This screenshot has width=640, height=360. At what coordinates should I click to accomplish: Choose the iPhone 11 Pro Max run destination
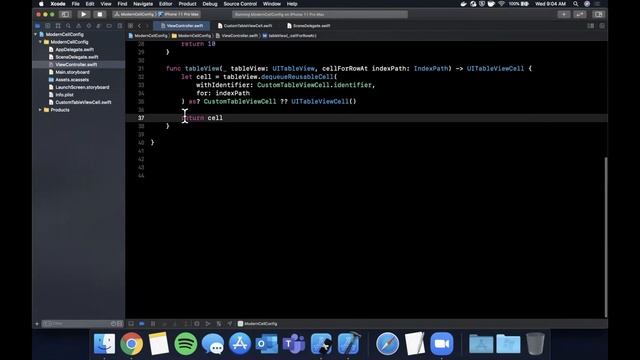point(179,14)
